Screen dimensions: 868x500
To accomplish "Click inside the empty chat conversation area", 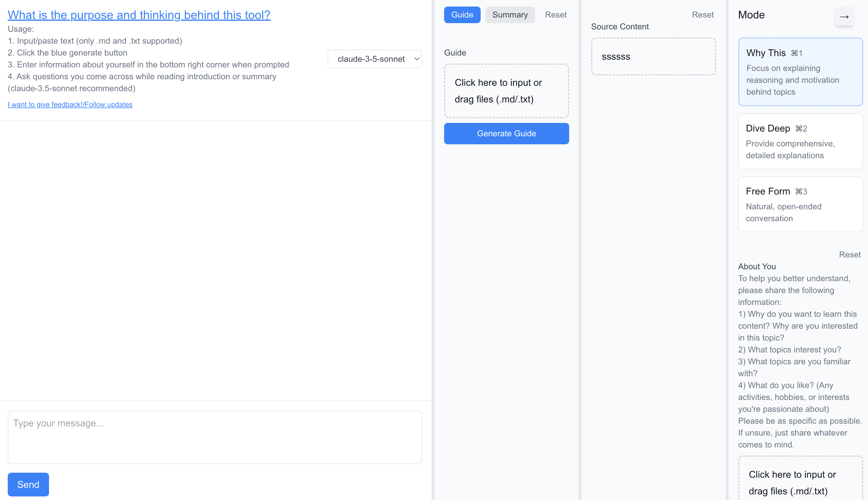I will tap(215, 257).
